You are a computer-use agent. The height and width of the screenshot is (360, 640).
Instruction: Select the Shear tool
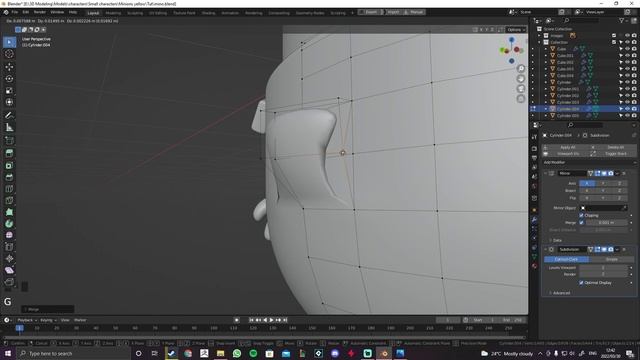pyautogui.click(x=9, y=270)
